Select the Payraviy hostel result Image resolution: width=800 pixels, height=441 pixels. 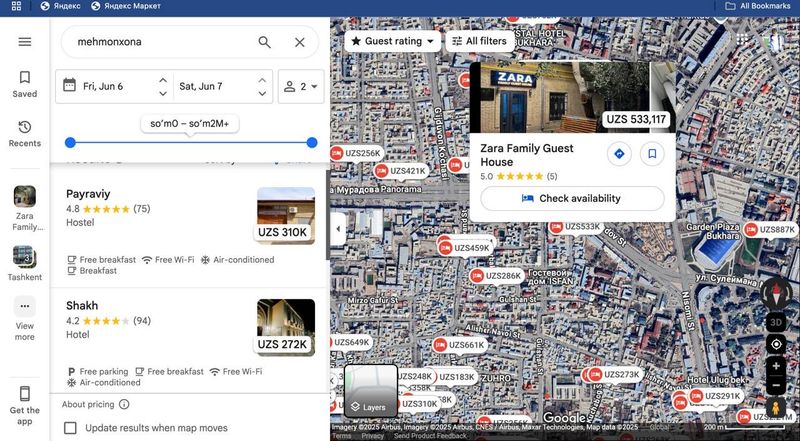click(x=189, y=232)
